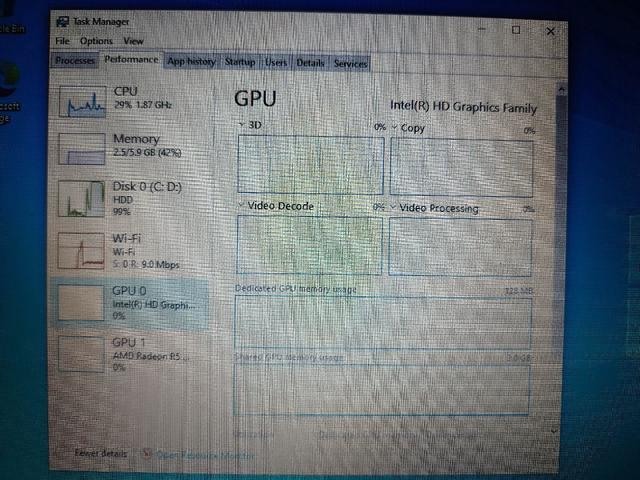Minimize the Task Manager window
Image resolution: width=640 pixels, height=480 pixels.
tap(482, 29)
